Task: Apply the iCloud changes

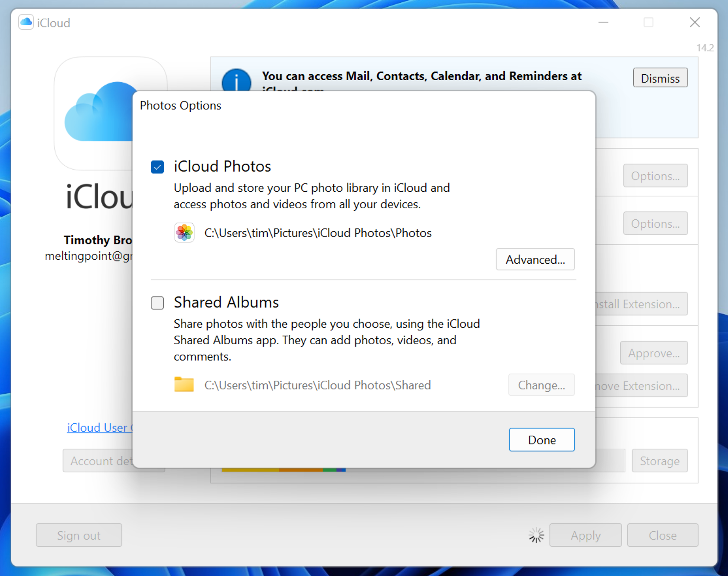Action: [x=585, y=535]
